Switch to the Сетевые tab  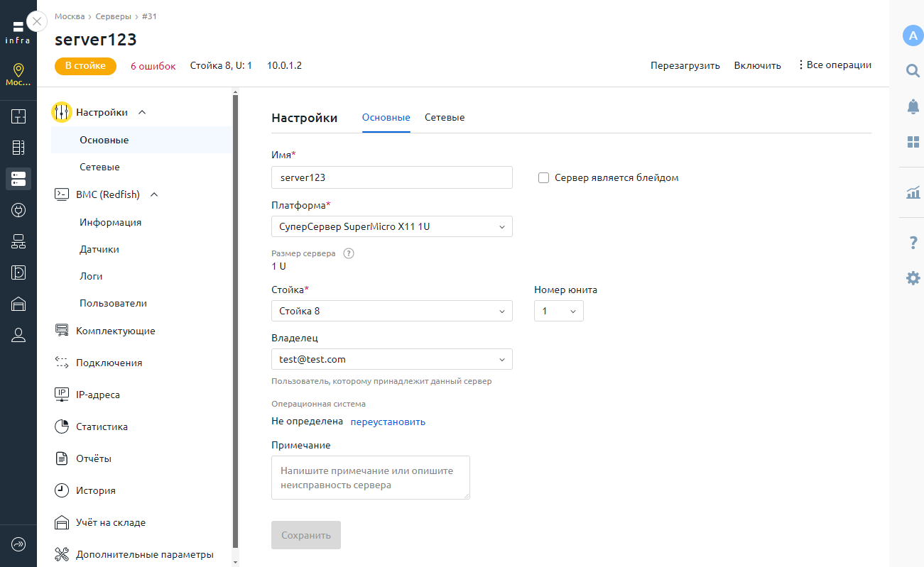click(445, 118)
